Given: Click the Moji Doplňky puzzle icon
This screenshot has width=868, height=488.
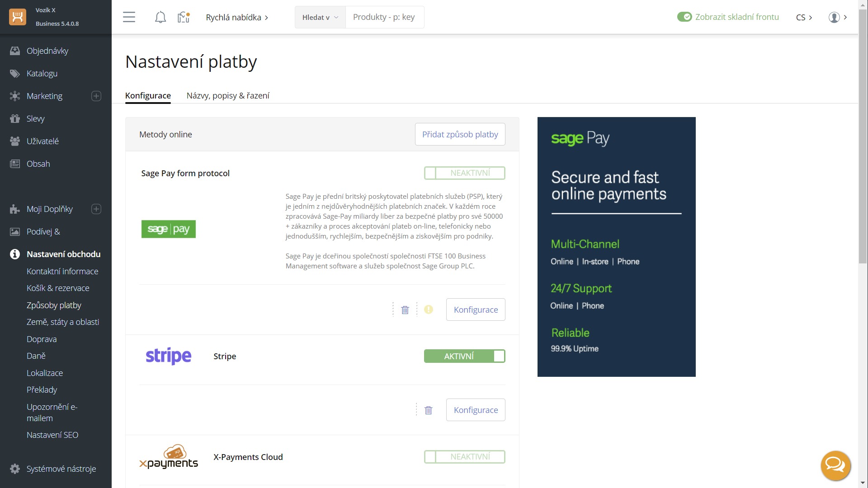Looking at the screenshot, I should tap(15, 209).
